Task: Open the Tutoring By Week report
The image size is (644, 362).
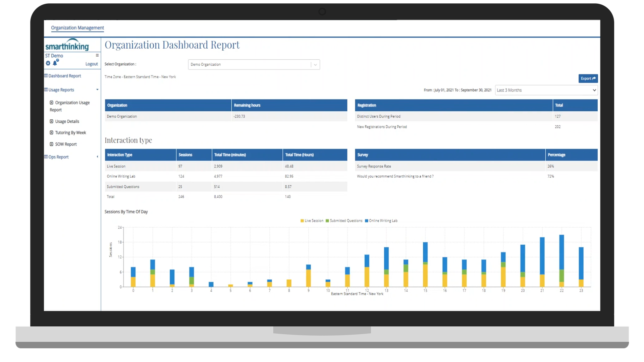Action: coord(70,133)
